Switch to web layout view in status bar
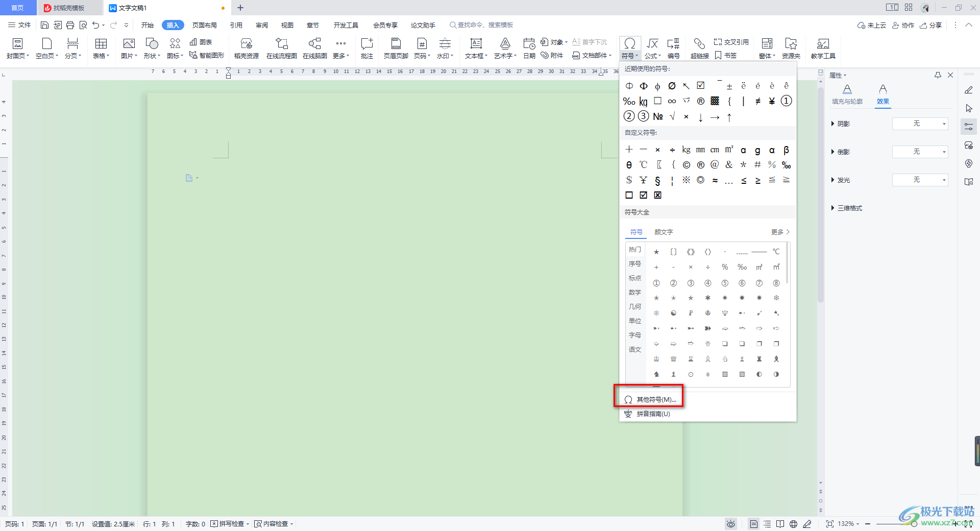Image resolution: width=980 pixels, height=531 pixels. [x=794, y=524]
